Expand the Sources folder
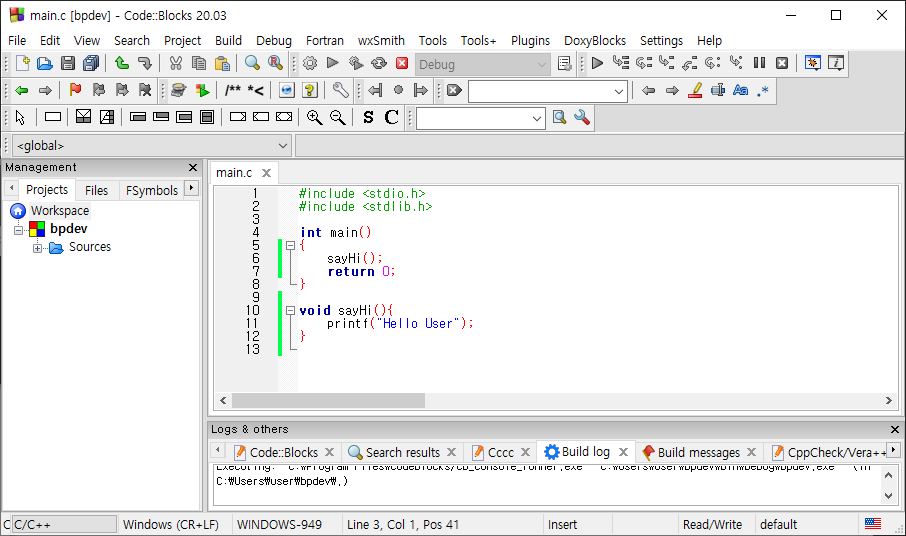 [x=37, y=248]
